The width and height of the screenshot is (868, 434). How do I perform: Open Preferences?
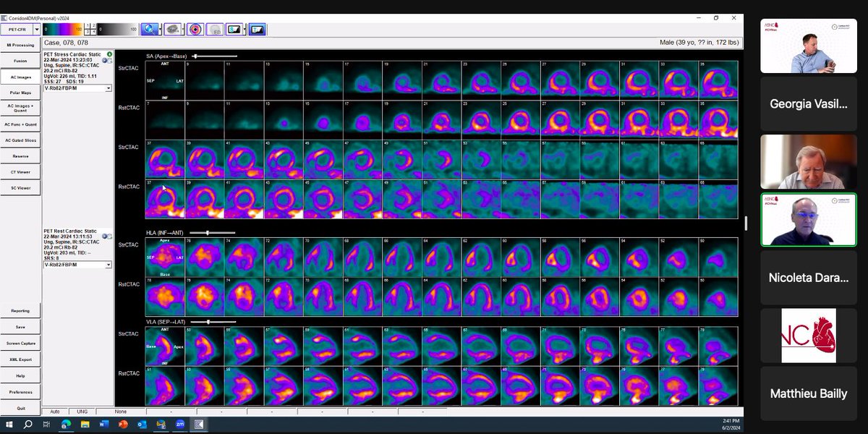[20, 392]
